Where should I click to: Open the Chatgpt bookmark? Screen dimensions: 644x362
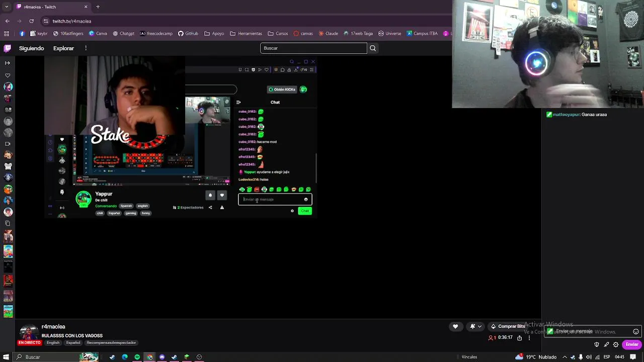tap(123, 34)
